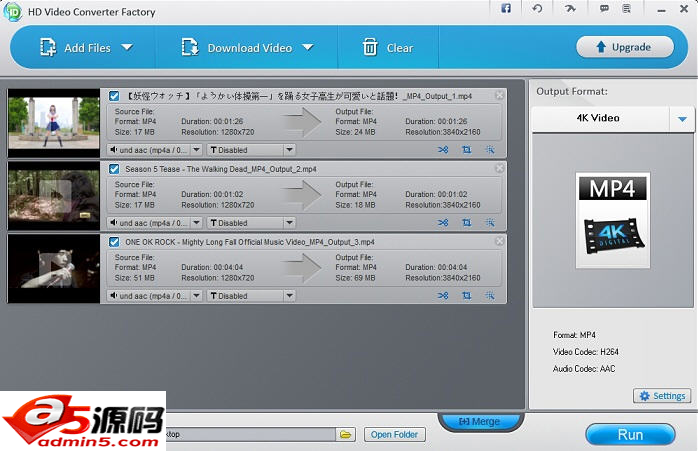Click Resolution:3840x2160 text of first video

[442, 132]
